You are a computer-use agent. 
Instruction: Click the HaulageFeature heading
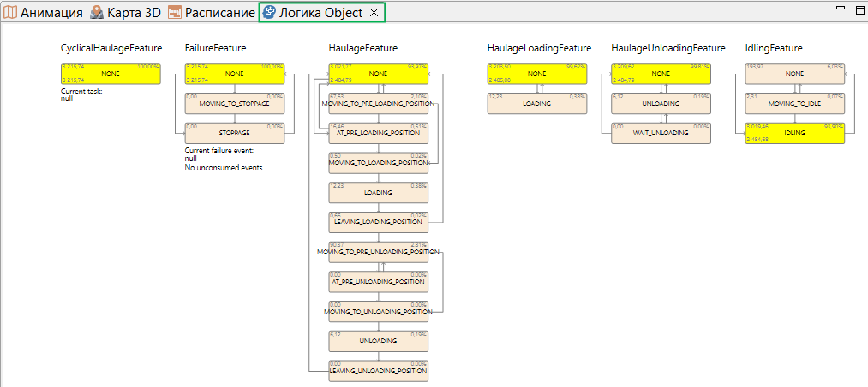(x=363, y=48)
